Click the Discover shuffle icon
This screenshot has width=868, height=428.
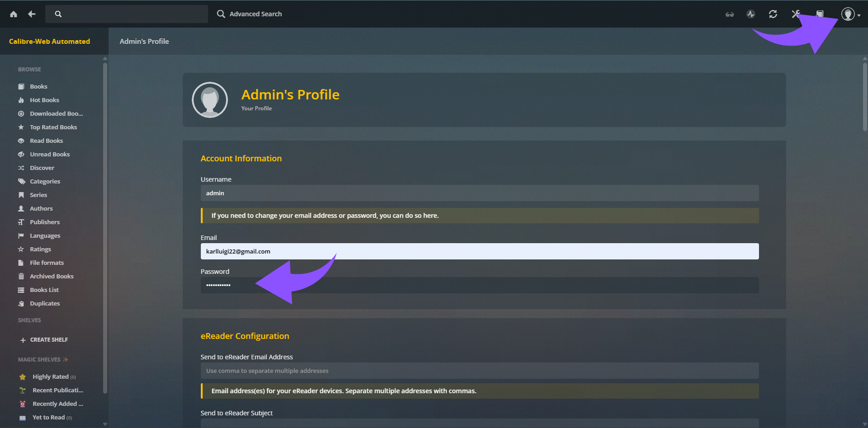tap(21, 168)
